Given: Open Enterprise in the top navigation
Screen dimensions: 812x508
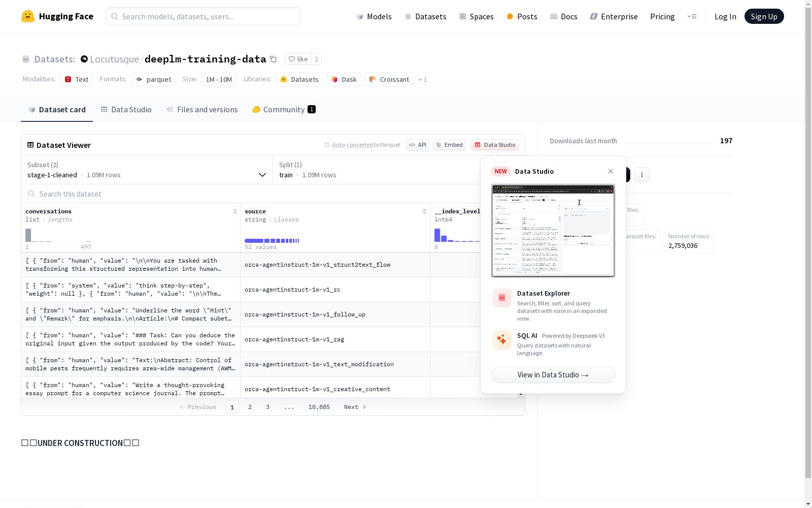Looking at the screenshot, I should [x=614, y=16].
